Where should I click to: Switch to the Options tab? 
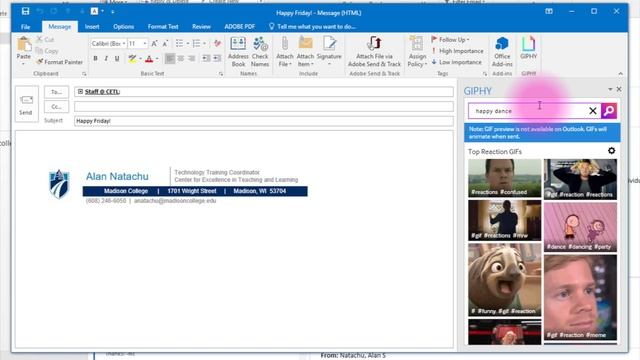pyautogui.click(x=123, y=27)
